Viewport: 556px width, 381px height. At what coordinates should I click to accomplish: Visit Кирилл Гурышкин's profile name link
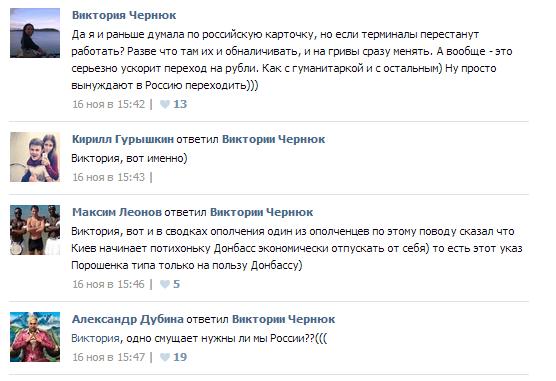(123, 139)
